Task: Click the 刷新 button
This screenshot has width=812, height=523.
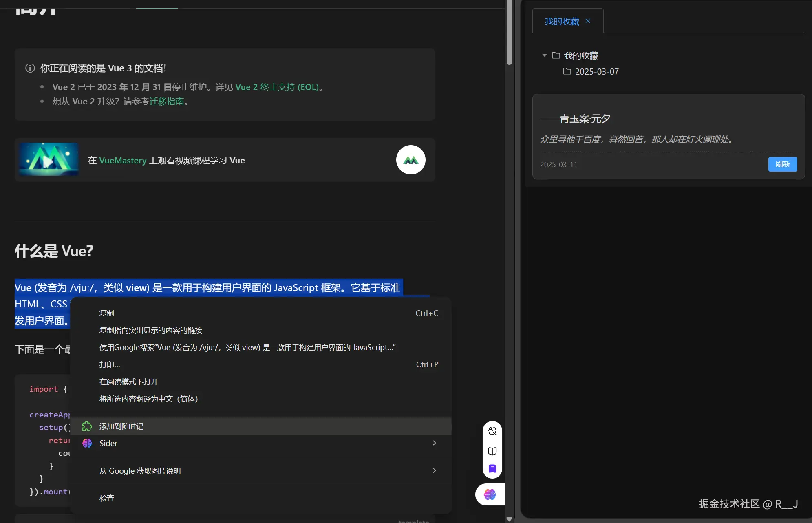Action: click(782, 164)
